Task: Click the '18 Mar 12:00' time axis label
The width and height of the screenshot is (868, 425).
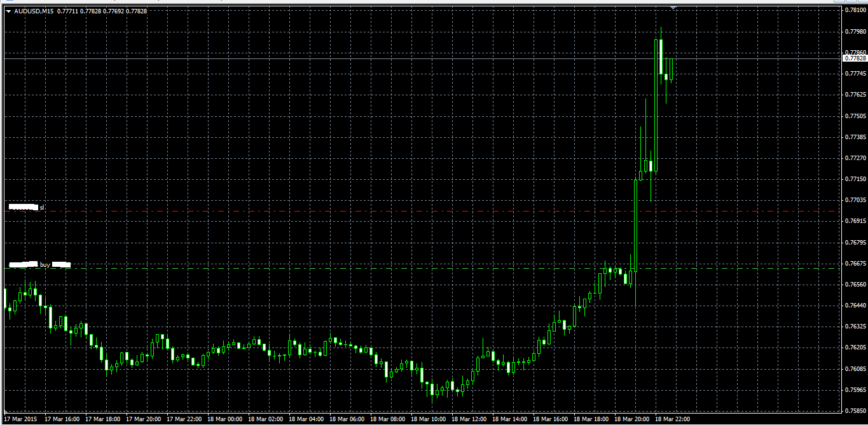Action: coord(469,419)
